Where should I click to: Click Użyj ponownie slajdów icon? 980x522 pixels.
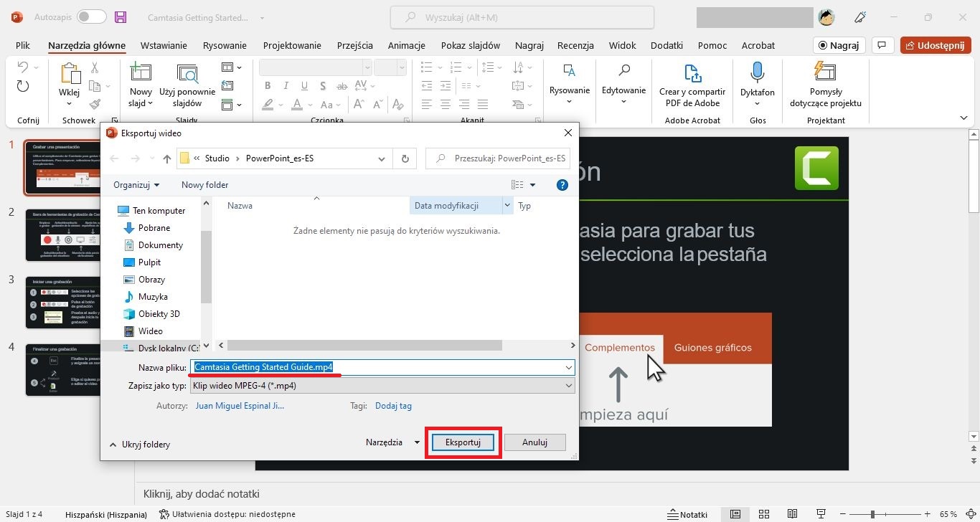[x=187, y=74]
